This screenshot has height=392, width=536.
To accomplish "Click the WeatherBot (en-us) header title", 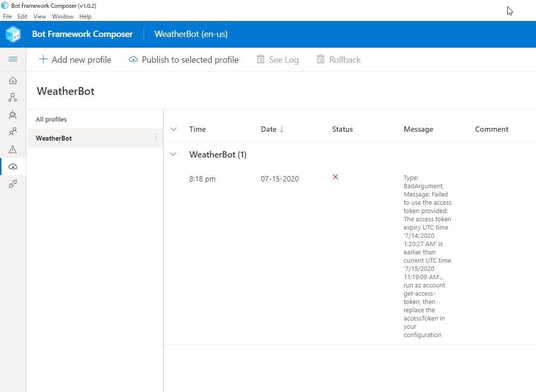I will [x=191, y=34].
